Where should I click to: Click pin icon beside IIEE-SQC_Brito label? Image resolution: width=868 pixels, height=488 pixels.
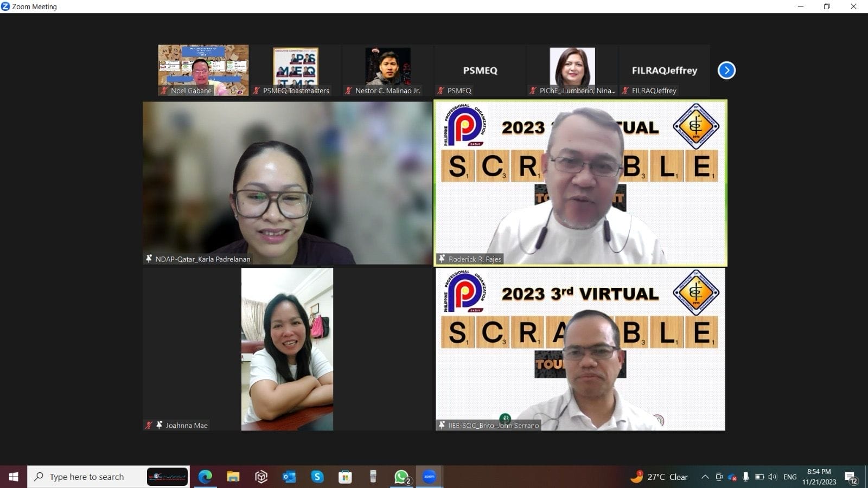[442, 425]
